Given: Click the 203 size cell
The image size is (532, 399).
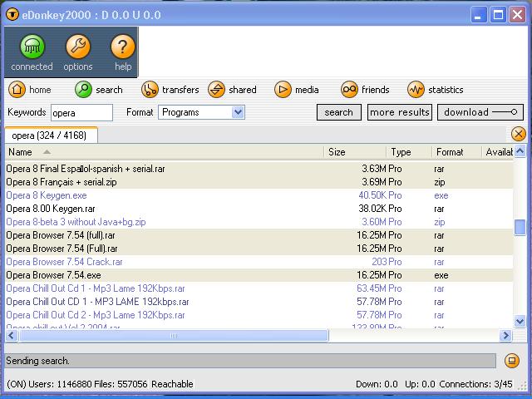Looking at the screenshot, I should [x=379, y=262].
